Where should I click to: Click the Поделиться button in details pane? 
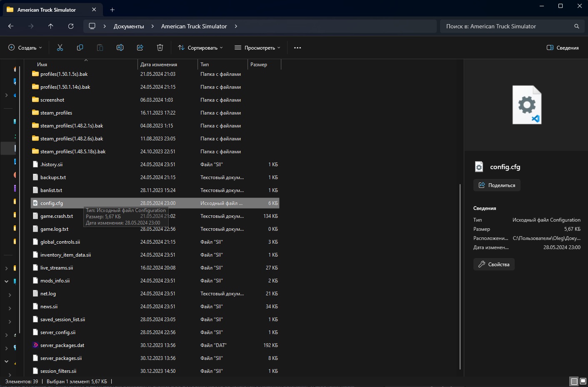[497, 185]
